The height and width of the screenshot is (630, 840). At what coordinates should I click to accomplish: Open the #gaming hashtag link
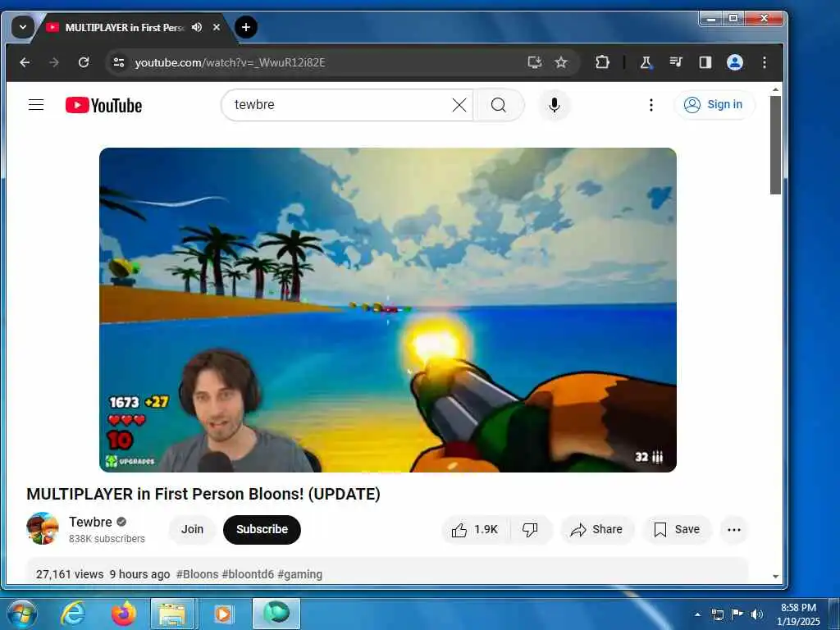tap(300, 574)
